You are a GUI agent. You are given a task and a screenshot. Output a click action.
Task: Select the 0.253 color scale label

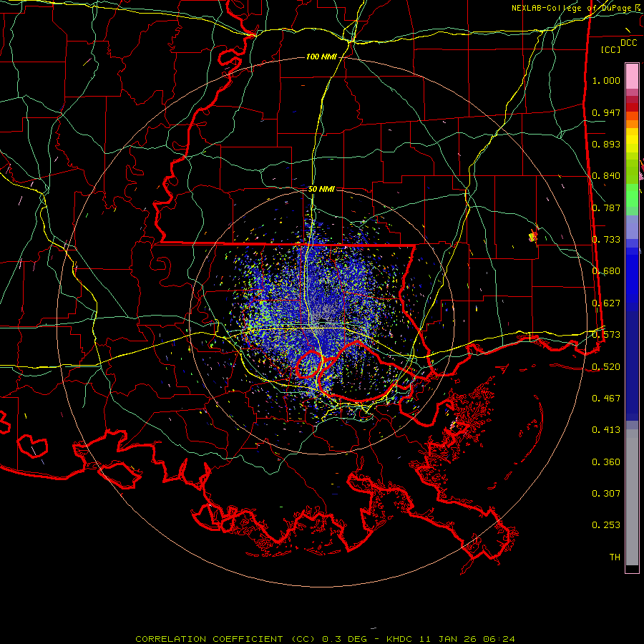[606, 525]
